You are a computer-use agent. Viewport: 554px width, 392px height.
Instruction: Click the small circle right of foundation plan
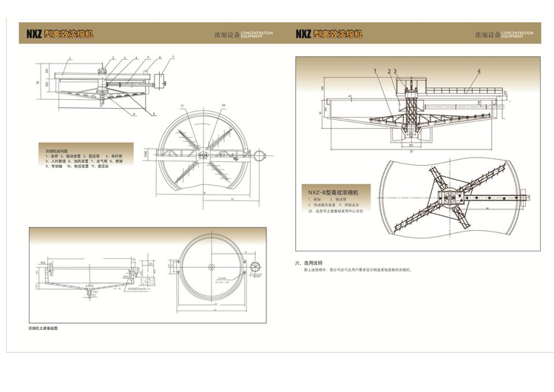(x=257, y=267)
